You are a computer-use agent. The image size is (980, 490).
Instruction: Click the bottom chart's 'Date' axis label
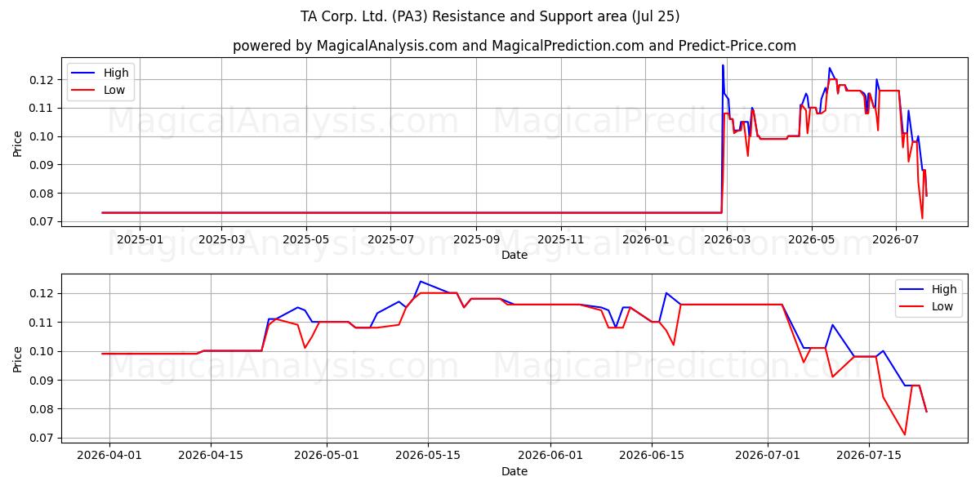point(514,471)
